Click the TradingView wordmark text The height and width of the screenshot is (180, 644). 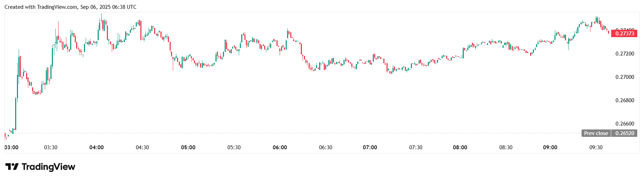[x=48, y=167]
